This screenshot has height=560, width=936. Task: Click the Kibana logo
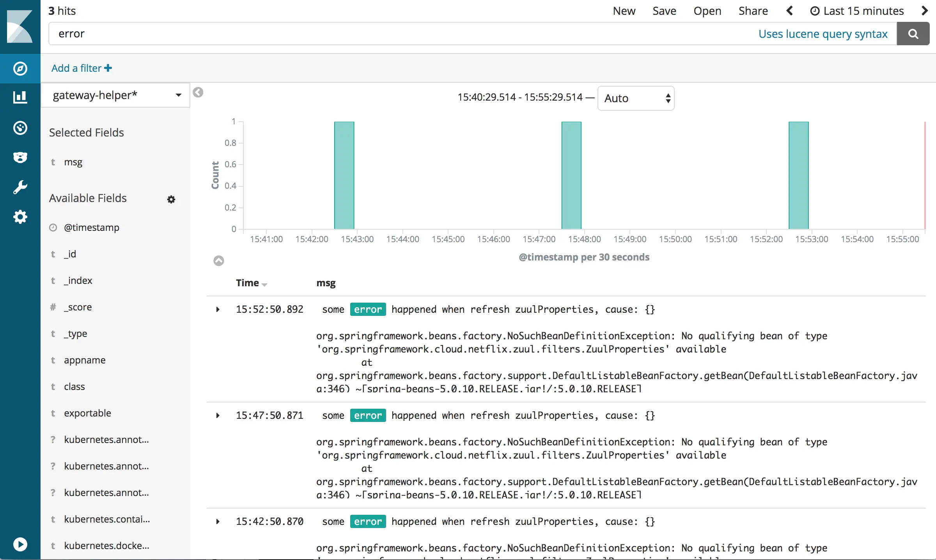click(20, 27)
